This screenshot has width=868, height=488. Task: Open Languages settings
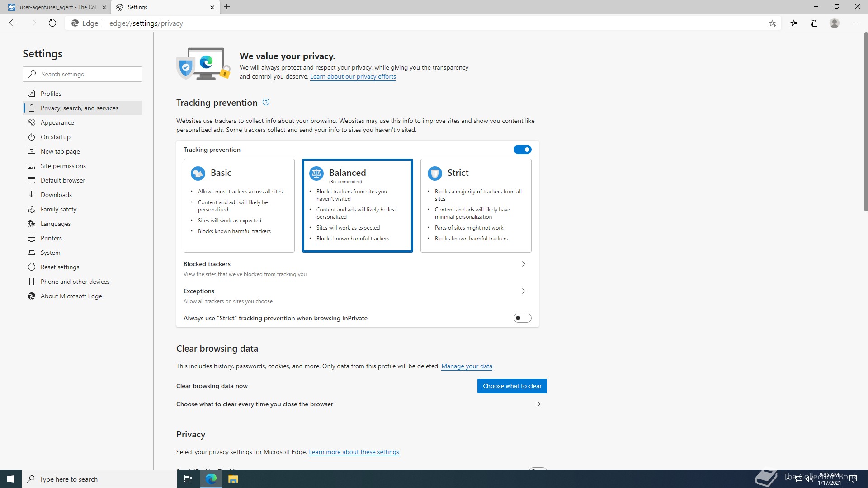[x=82, y=224]
